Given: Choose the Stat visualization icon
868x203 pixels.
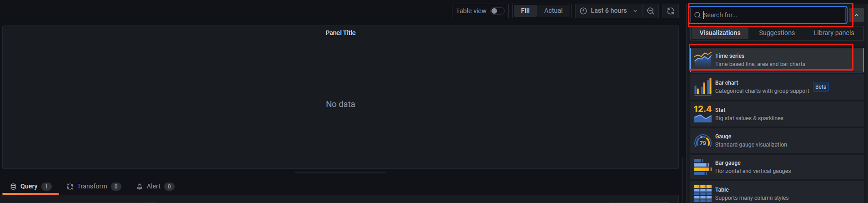Looking at the screenshot, I should pos(702,114).
